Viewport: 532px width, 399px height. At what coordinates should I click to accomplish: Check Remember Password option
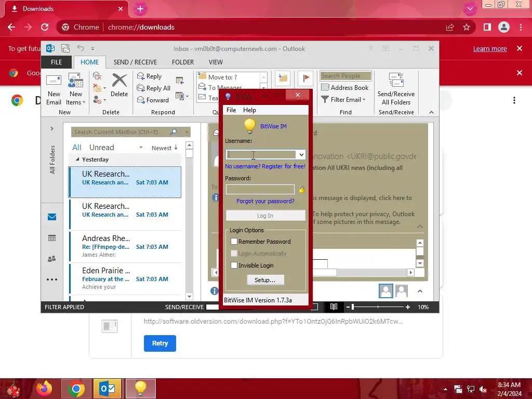pos(234,241)
